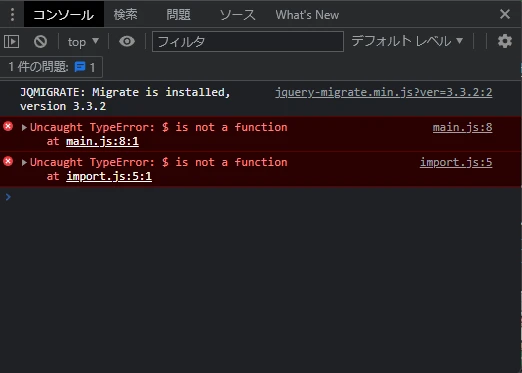The image size is (522, 373).
Task: Select the TypeError message text for main.js
Action: point(159,127)
